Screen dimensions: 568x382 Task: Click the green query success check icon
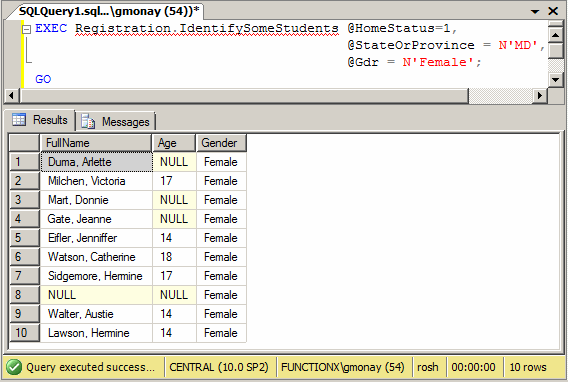tap(14, 367)
